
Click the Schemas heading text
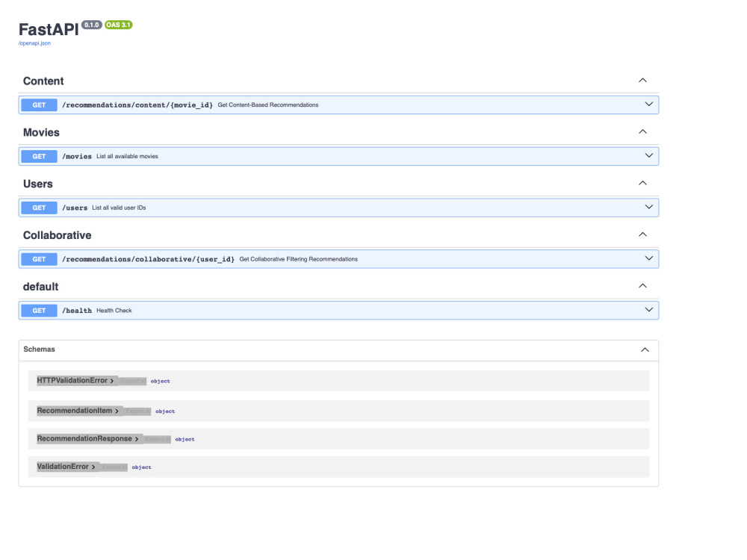tap(39, 349)
